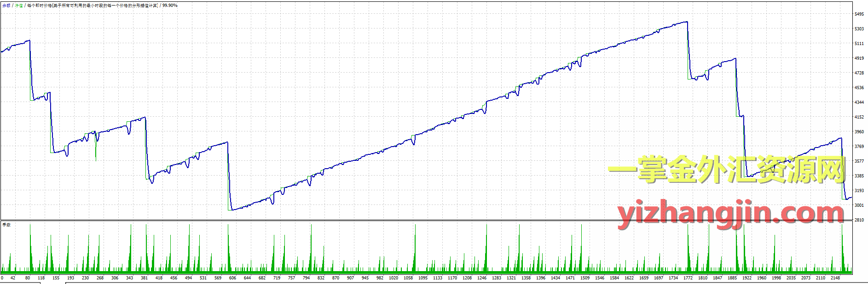868x284 pixels.
Task: Click trade number 757 on the bottom axis
Action: click(291, 278)
